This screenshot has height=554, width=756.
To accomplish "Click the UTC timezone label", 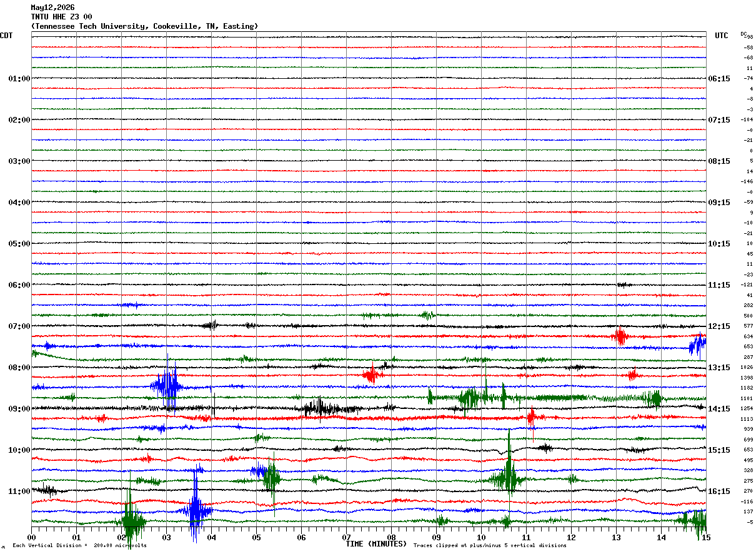I will [x=722, y=36].
